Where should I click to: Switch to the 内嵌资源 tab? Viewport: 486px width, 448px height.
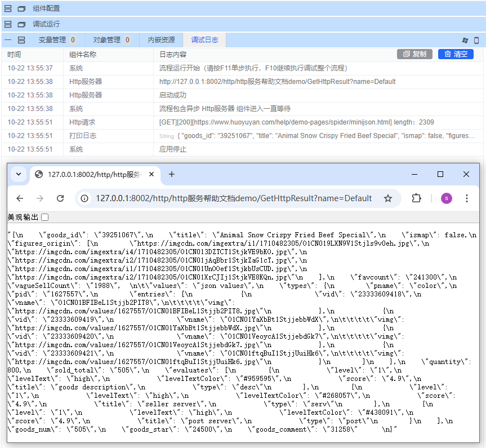(x=163, y=39)
